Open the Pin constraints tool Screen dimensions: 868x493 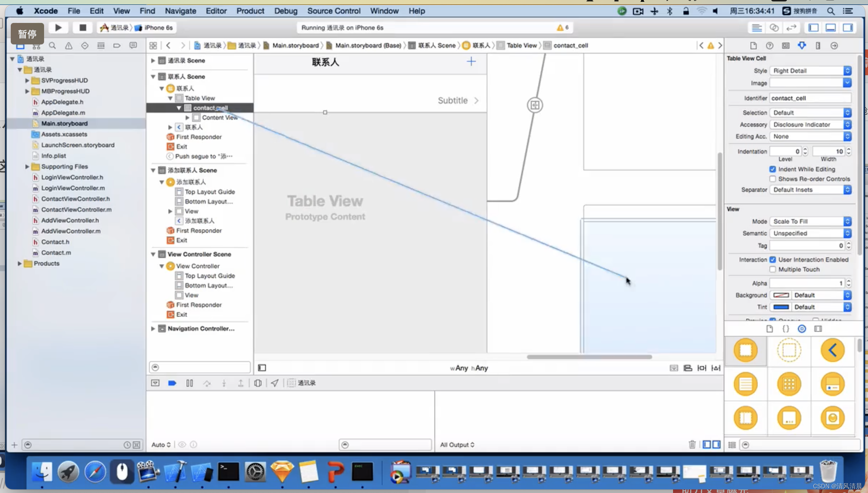pos(702,368)
